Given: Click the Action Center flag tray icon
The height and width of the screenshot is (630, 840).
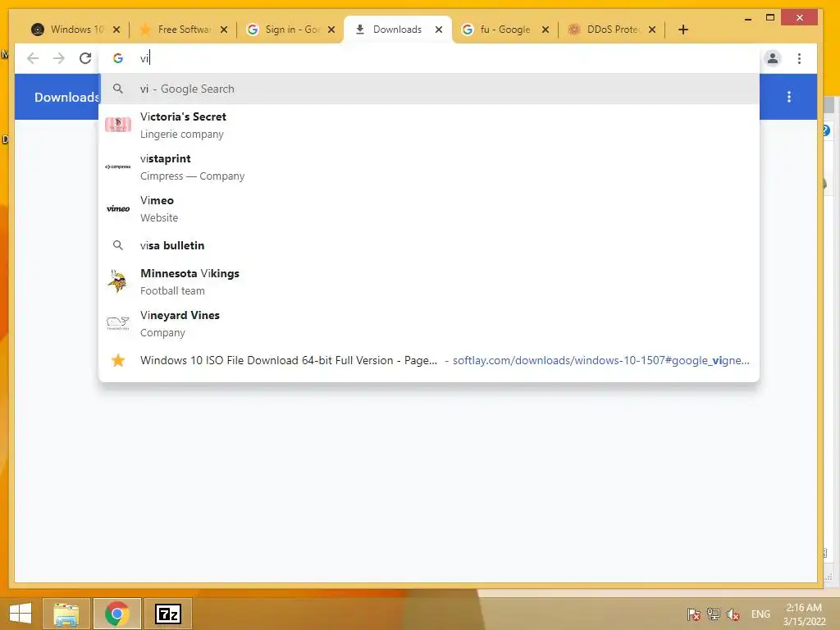Looking at the screenshot, I should pyautogui.click(x=694, y=614).
